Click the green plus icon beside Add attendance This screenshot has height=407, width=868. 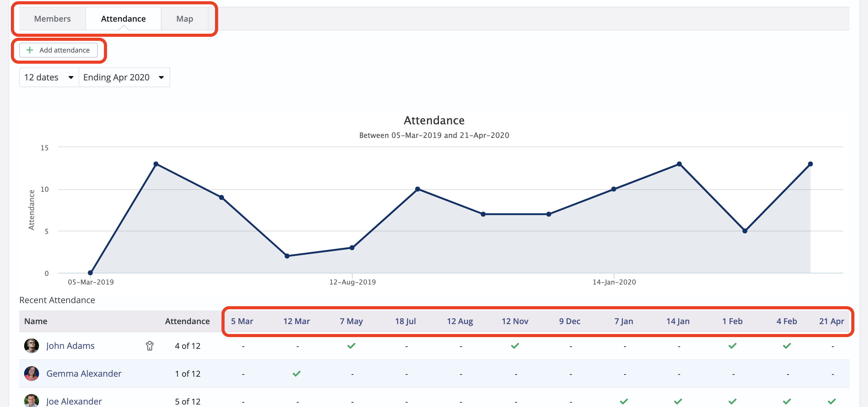tap(30, 50)
